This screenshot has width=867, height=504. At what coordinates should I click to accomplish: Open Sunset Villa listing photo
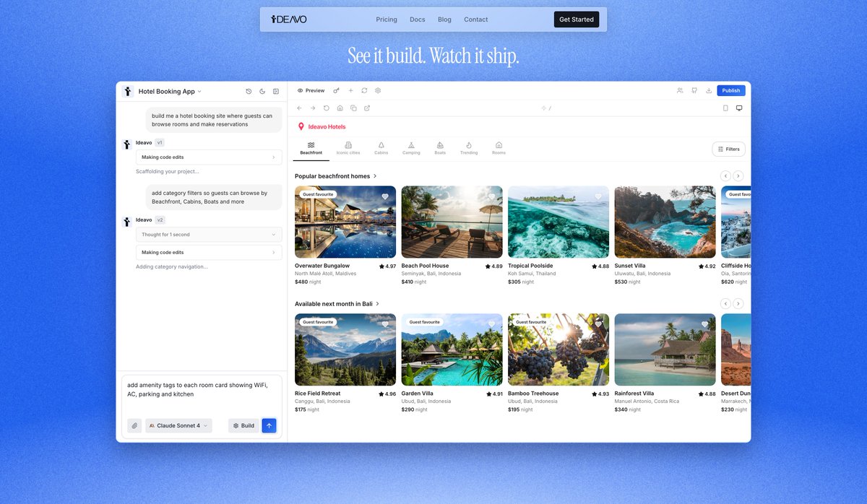click(x=665, y=222)
